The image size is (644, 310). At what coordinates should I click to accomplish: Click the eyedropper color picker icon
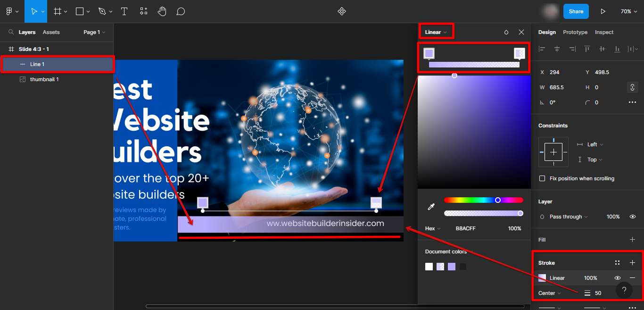point(431,207)
